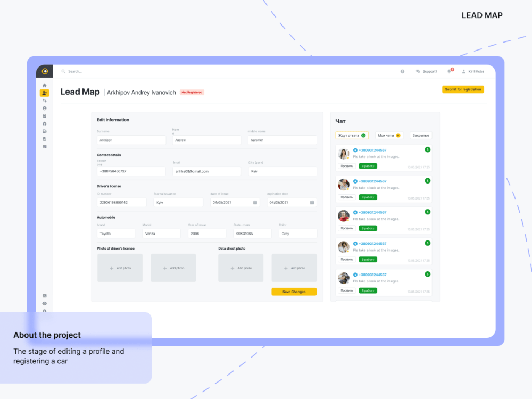Switch to Закрытые chat tab
The height and width of the screenshot is (399, 532).
pos(421,135)
